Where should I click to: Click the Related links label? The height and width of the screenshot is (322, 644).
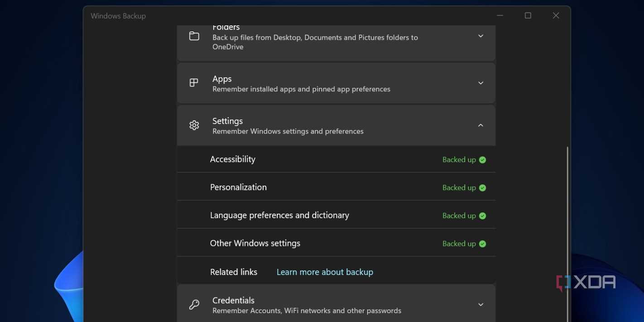[x=234, y=272]
